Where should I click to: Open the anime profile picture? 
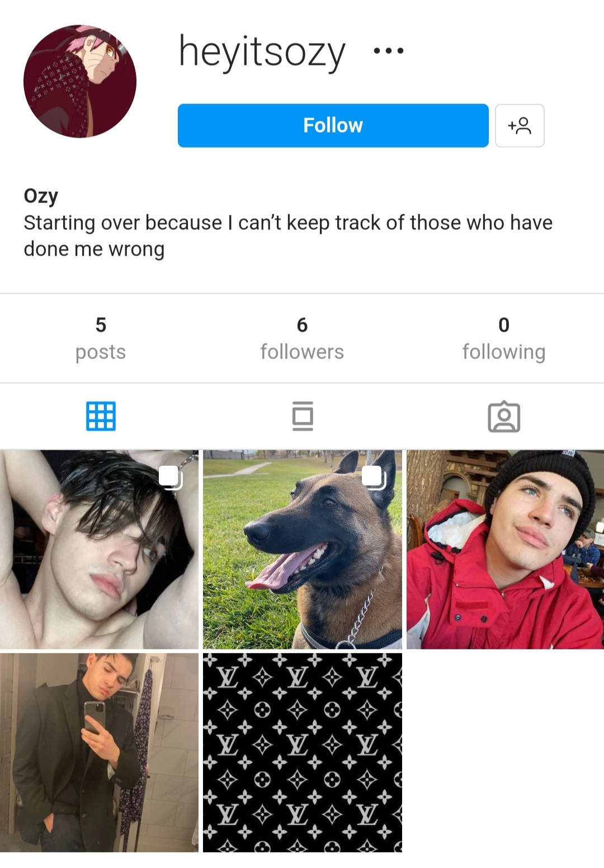80,81
